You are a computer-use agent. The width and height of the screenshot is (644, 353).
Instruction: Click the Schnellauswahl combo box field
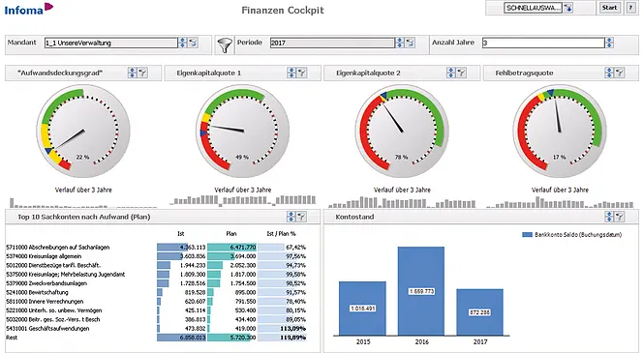coord(533,8)
